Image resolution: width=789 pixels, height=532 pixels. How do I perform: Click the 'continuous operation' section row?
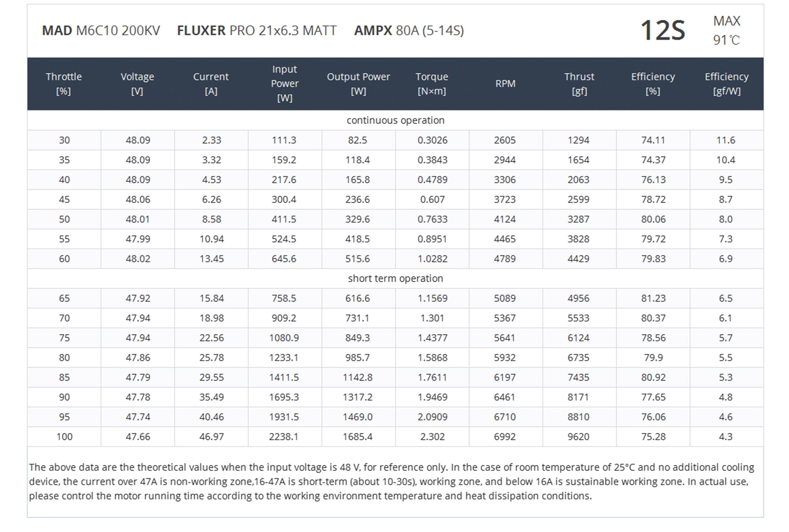pos(395,121)
